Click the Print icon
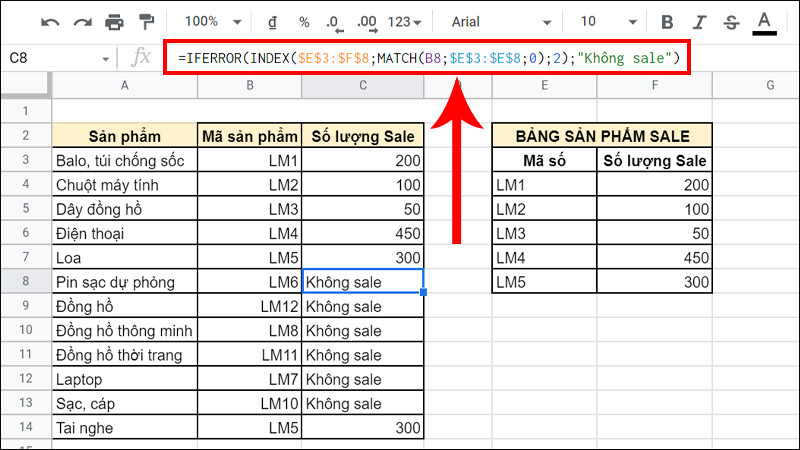Image resolution: width=800 pixels, height=450 pixels. [114, 22]
